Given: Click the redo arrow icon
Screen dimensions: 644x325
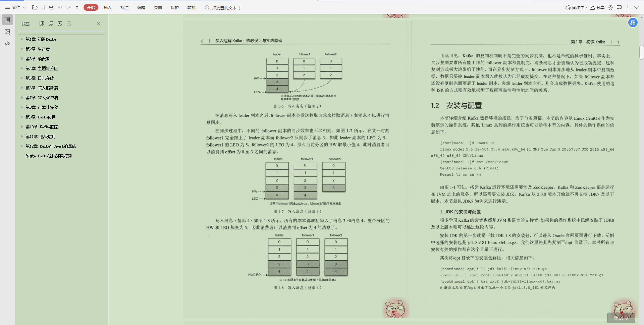Looking at the screenshot, I should pos(68,7).
